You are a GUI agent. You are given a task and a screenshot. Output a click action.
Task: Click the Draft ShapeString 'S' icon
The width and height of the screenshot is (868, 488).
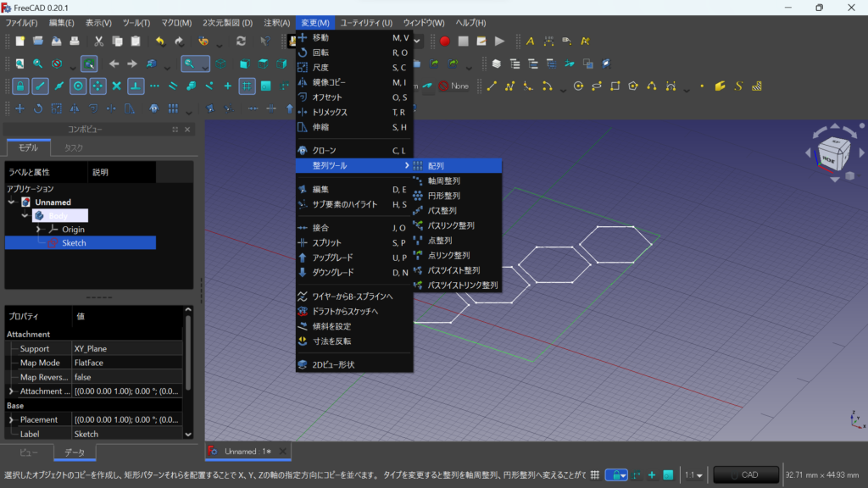(738, 86)
